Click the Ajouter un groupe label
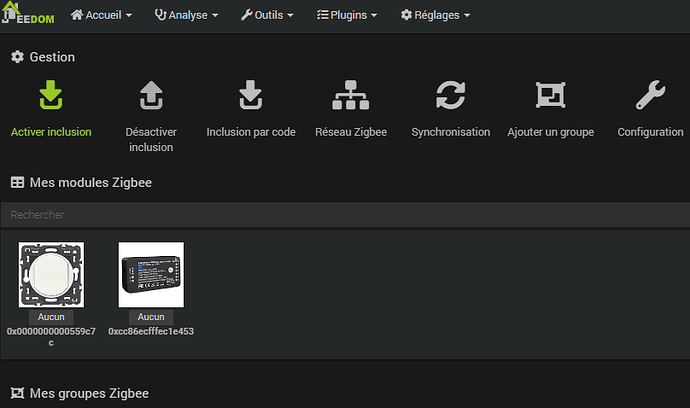Screen dimensions: 690x408 pos(551,132)
